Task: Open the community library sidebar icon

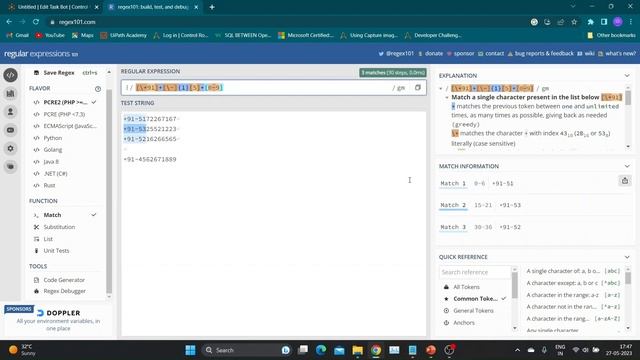Action: coord(11,93)
